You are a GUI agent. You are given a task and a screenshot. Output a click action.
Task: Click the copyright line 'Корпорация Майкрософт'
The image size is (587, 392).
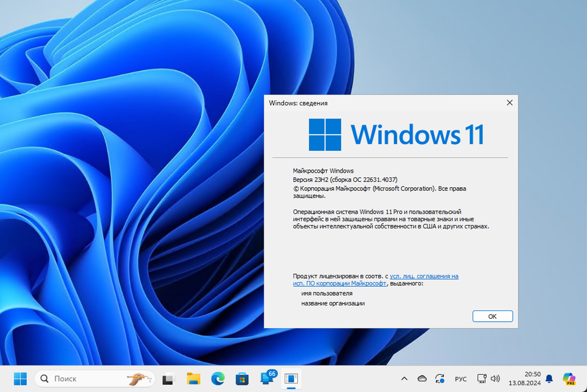pyautogui.click(x=380, y=192)
